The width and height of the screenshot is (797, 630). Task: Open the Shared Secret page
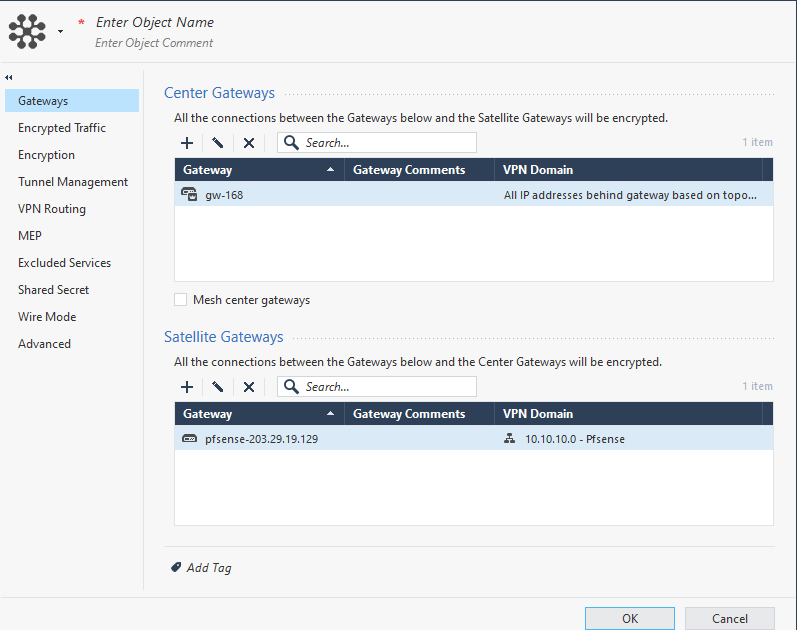click(x=54, y=290)
